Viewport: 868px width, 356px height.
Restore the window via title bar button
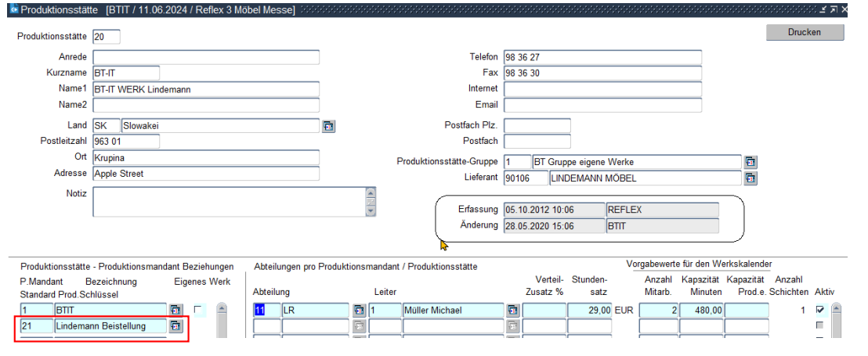point(834,9)
